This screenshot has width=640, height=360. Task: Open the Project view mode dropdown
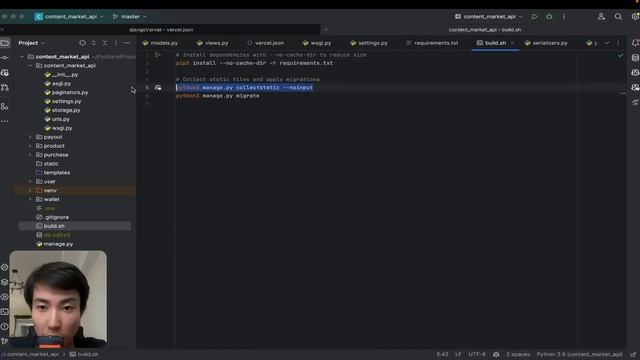tap(31, 43)
